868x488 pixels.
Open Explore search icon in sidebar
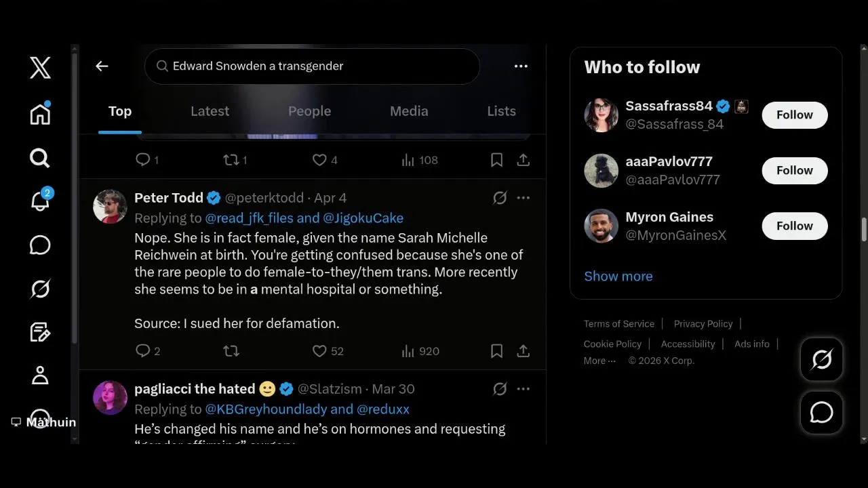pyautogui.click(x=40, y=158)
